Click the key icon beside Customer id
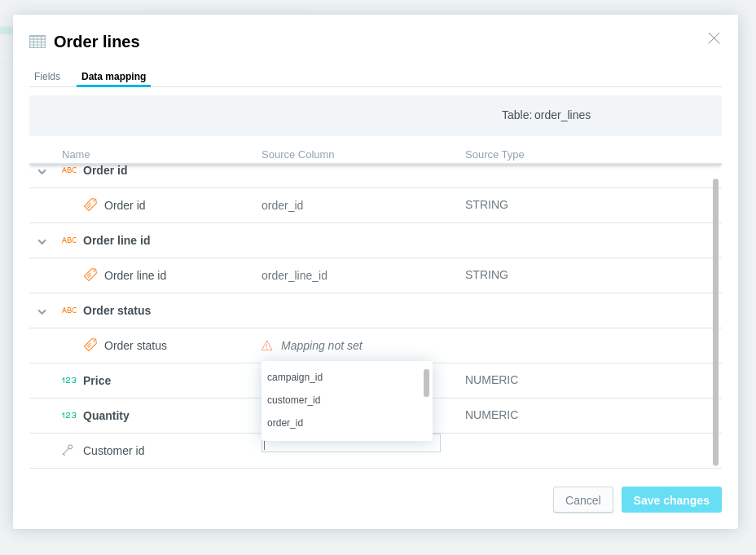The width and height of the screenshot is (756, 555). click(68, 451)
